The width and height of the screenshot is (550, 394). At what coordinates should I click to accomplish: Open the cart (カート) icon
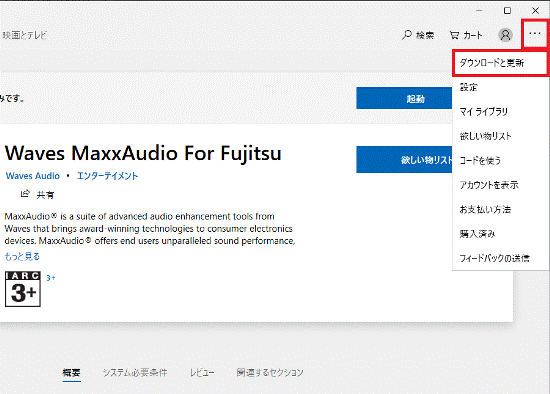coord(454,35)
